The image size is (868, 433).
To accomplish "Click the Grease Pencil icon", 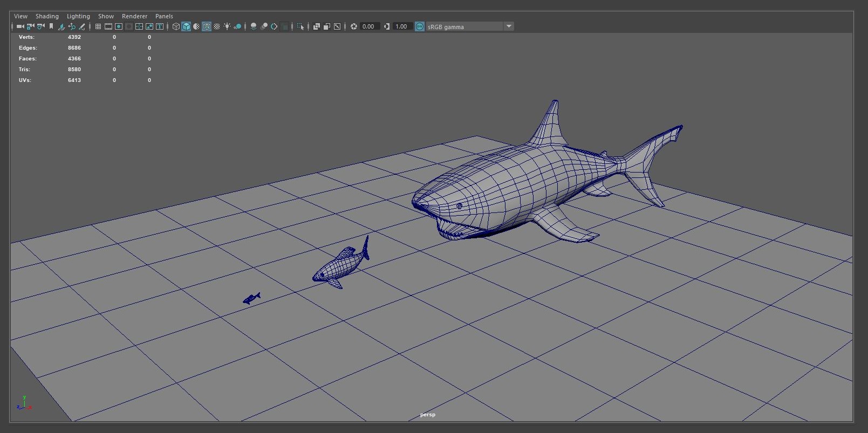I will pos(82,26).
